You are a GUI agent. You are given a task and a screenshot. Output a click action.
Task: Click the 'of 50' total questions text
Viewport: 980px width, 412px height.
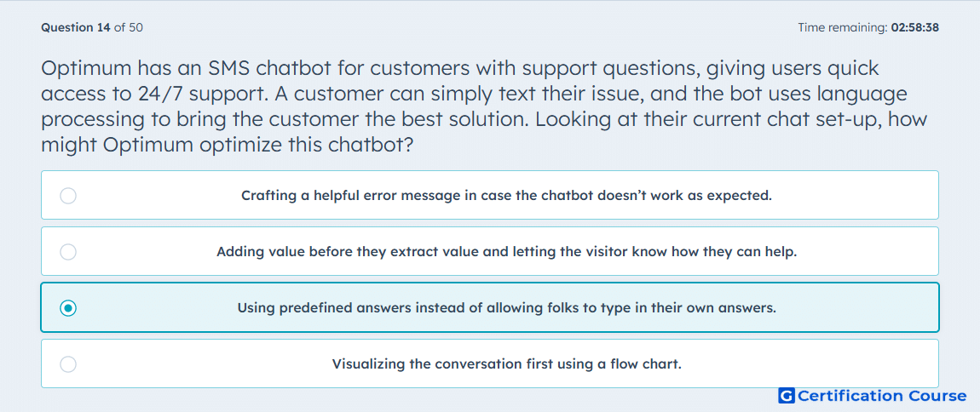pos(129,27)
